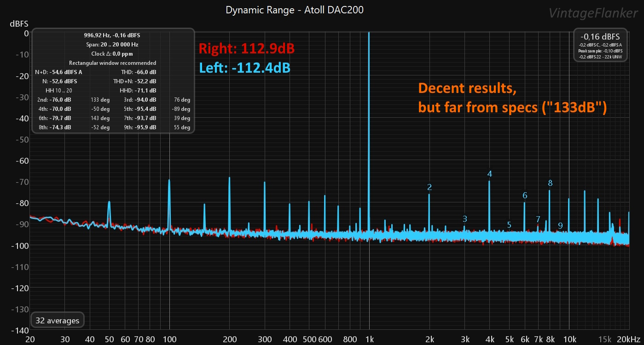
Task: Click harmonic marker "7" near 7k
Action: [538, 219]
